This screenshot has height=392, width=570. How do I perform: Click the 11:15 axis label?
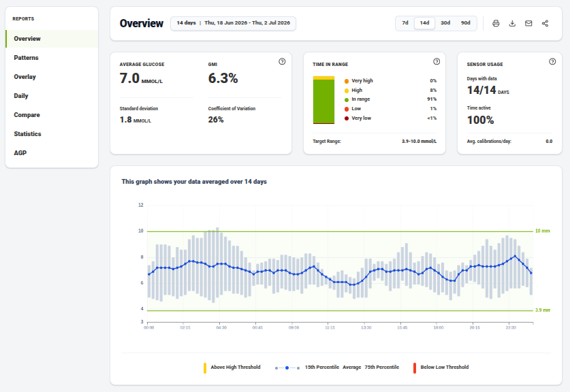(330, 328)
